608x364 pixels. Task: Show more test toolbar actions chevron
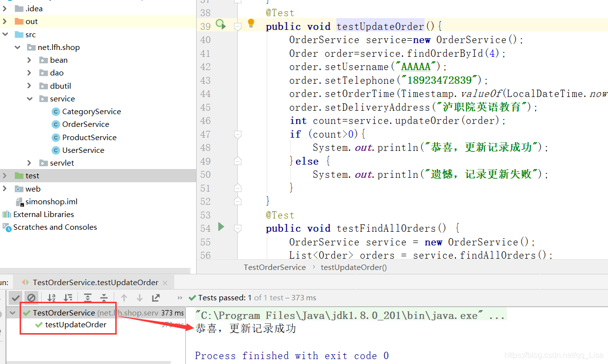point(179,298)
